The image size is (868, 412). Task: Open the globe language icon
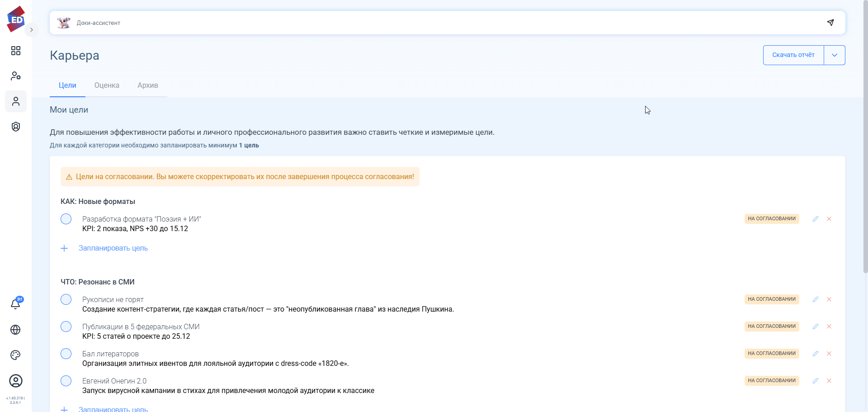coord(15,330)
